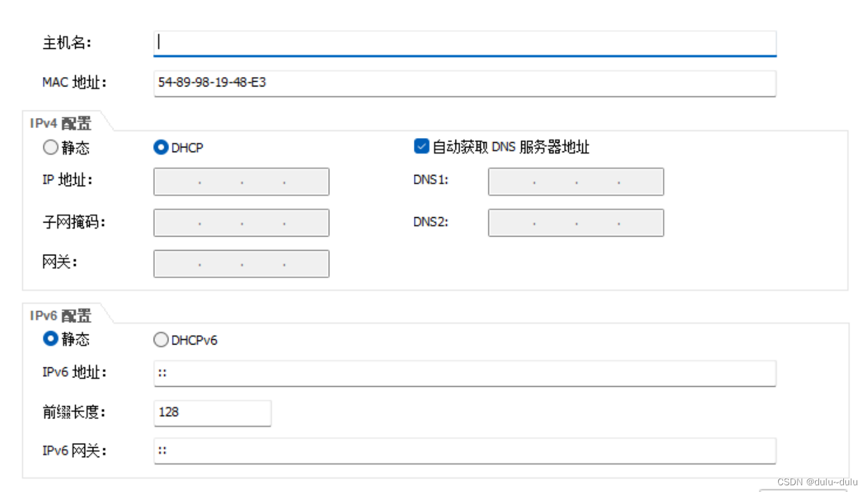Select the IPv6 静态 radio button
The width and height of the screenshot is (868, 492).
51,339
